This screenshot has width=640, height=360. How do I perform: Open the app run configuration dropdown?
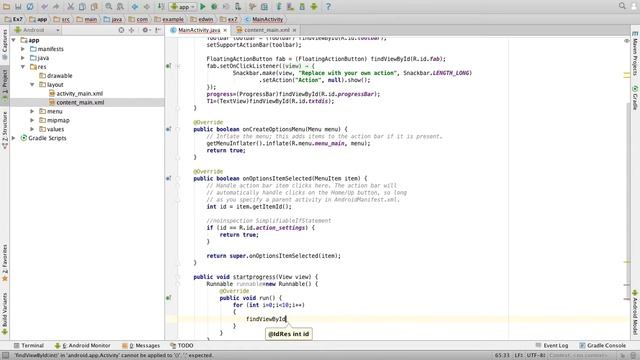[x=182, y=7]
